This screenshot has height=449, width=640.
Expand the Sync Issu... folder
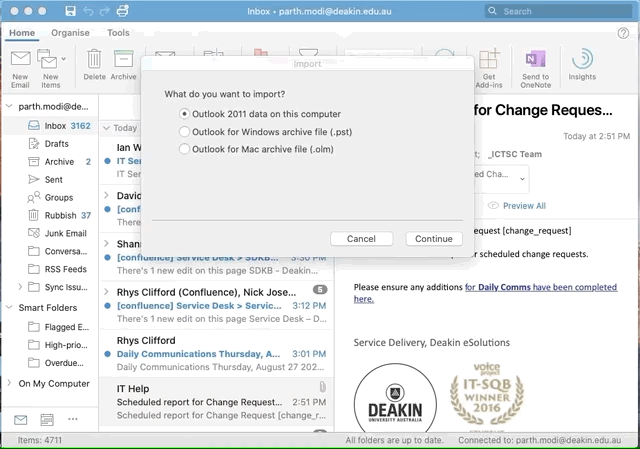[20, 287]
